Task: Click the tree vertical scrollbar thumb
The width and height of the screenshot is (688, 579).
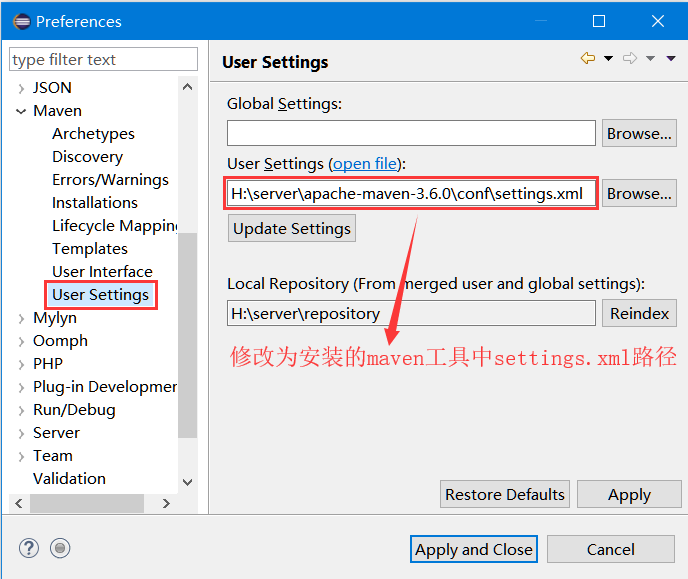Action: pos(187,335)
